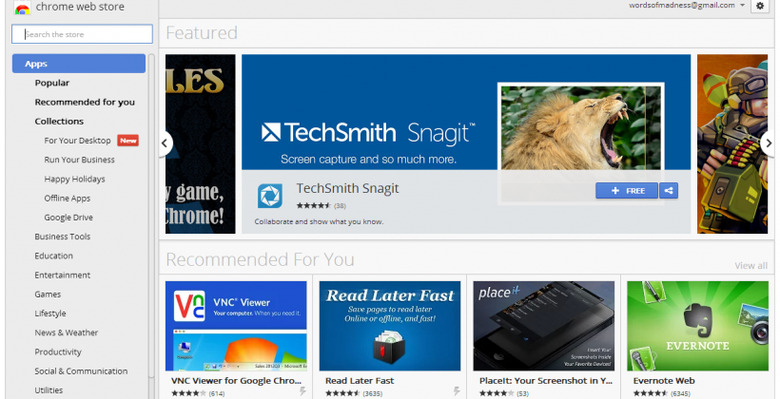Viewport: 780px width, 399px height.
Task: Open Recommended for you section
Action: click(85, 102)
